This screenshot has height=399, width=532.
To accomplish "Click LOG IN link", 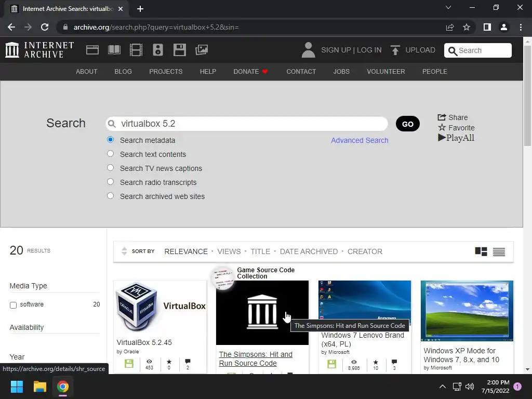I will coord(369,50).
